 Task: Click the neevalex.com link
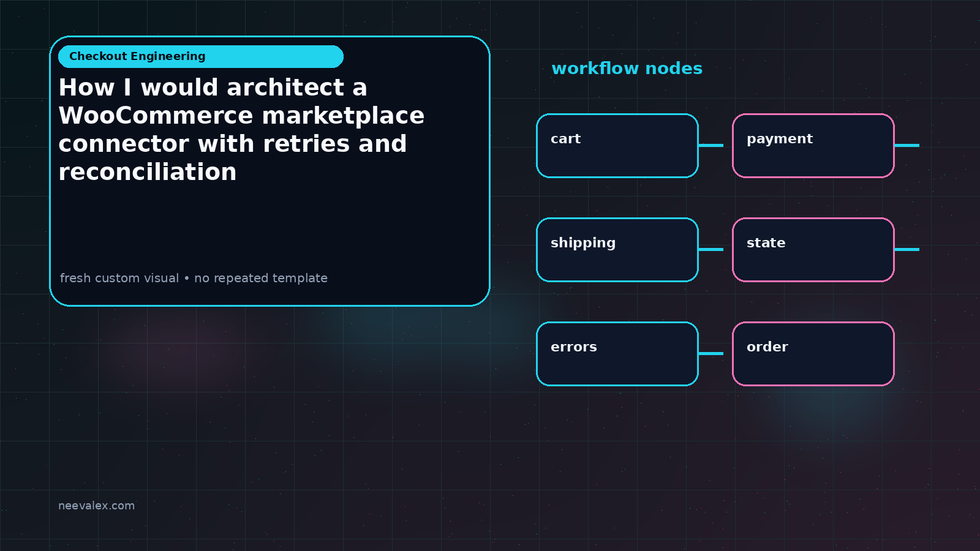pyautogui.click(x=97, y=506)
